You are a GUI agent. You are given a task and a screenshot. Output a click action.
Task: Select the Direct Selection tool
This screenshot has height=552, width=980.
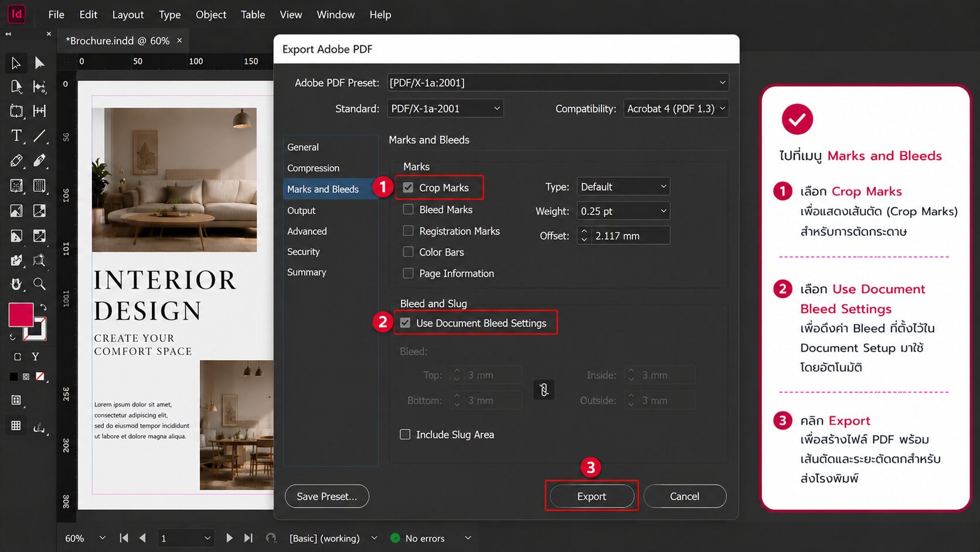tap(39, 63)
